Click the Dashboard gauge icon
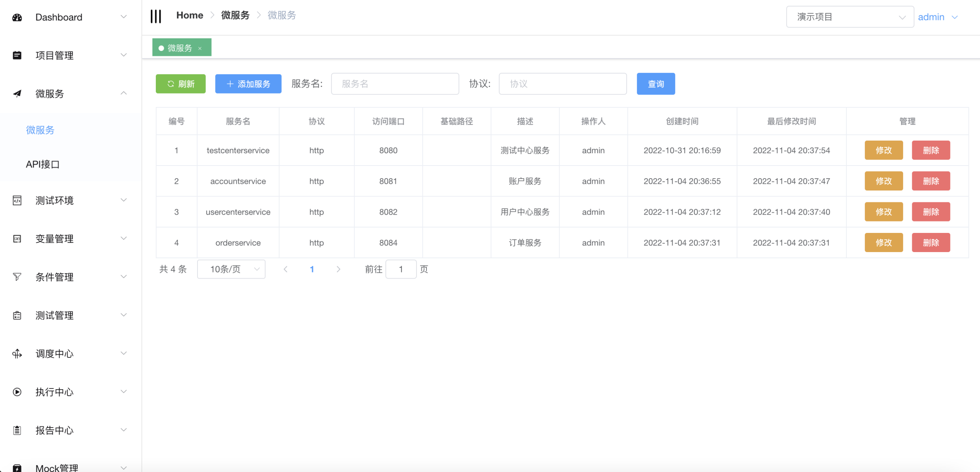The height and width of the screenshot is (472, 980). (x=17, y=17)
